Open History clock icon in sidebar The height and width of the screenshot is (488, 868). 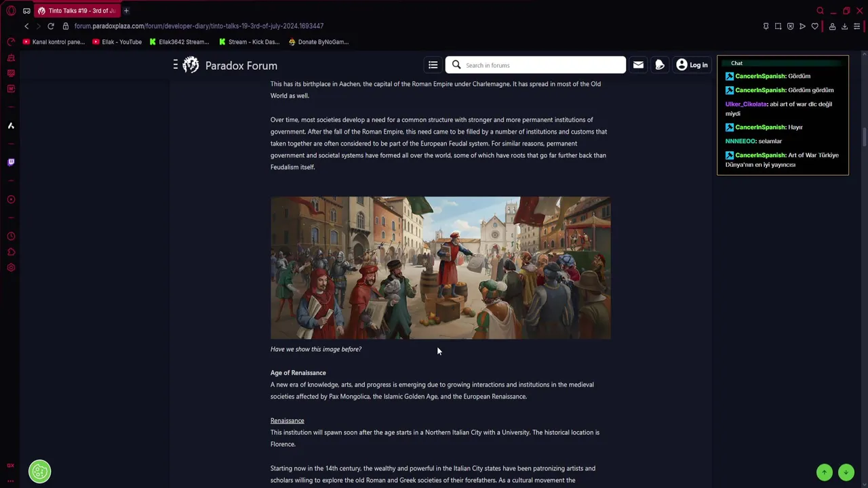[11, 237]
